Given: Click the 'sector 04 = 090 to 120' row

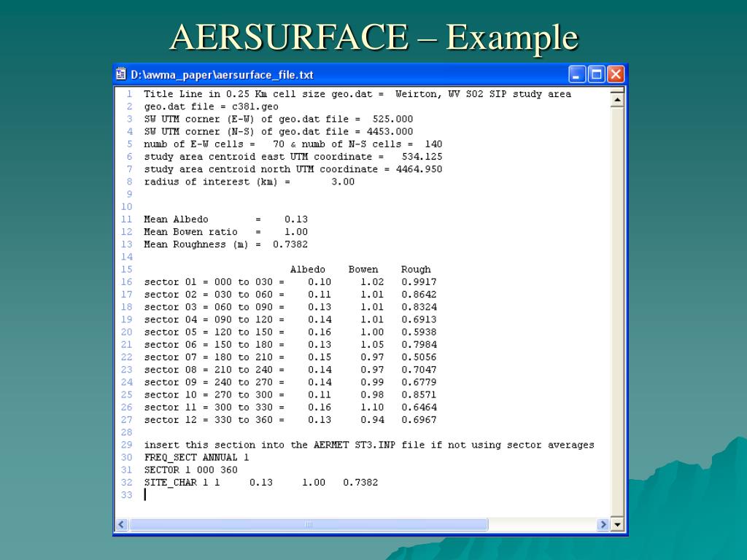Looking at the screenshot, I should click(290, 319).
